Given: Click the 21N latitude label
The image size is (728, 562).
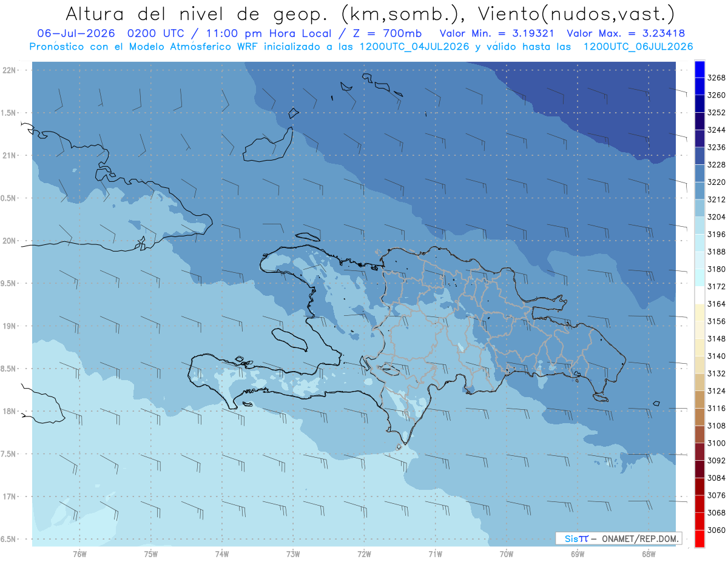Looking at the screenshot, I should click(x=8, y=155).
